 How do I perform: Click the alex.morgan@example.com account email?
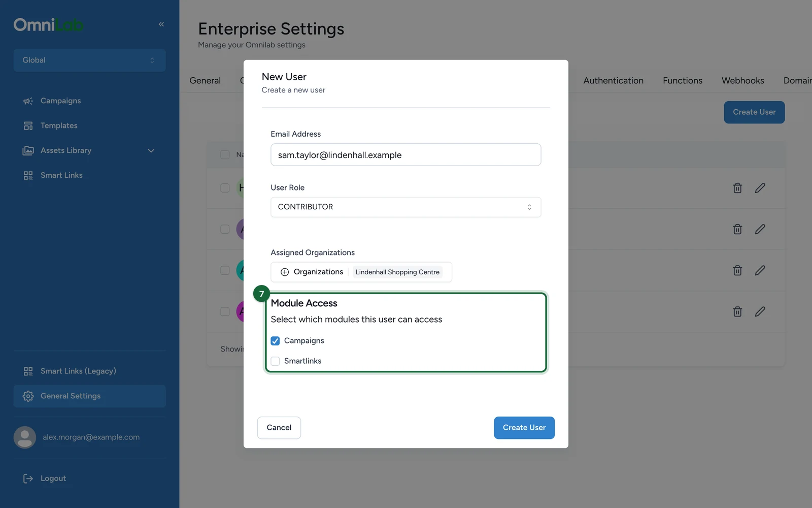[x=91, y=437]
